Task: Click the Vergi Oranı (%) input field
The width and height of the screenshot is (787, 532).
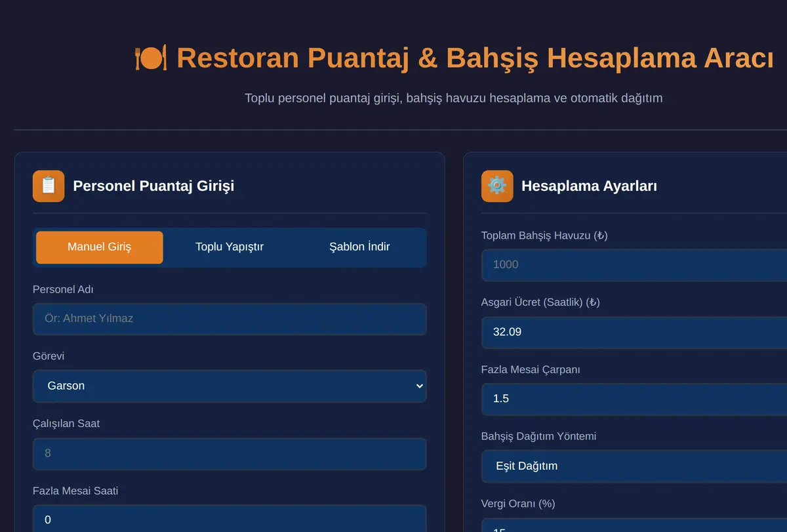Action: (634, 525)
